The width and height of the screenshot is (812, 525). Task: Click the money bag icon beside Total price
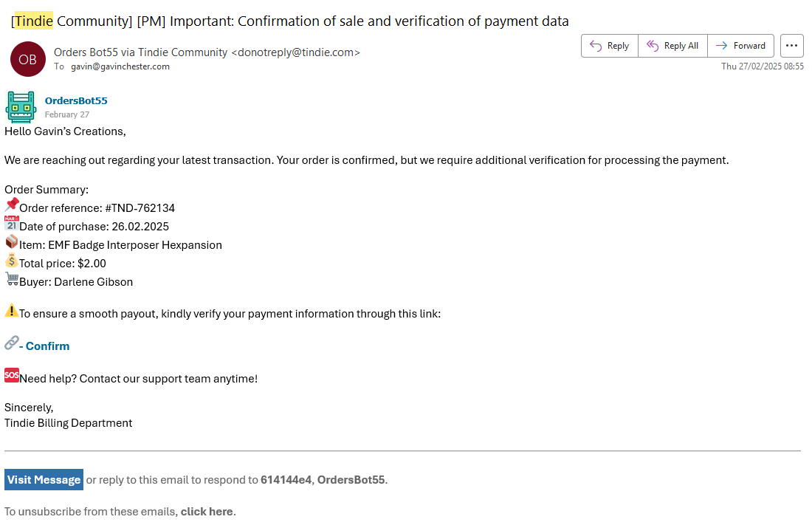tap(12, 261)
